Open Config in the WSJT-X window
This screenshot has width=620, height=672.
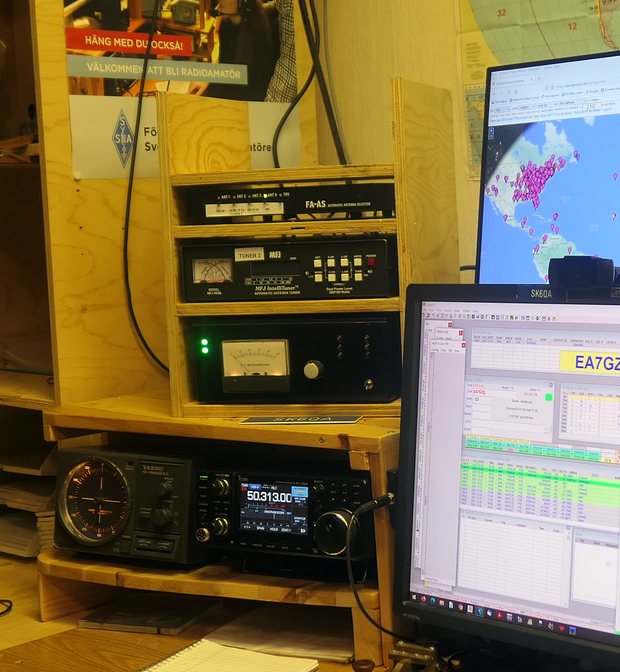(435, 350)
